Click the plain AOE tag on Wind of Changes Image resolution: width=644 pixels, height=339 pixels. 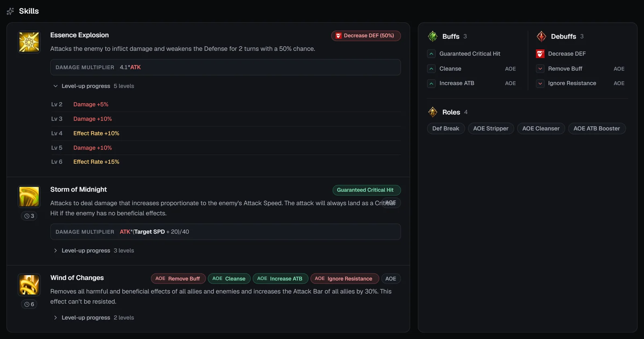(391, 279)
